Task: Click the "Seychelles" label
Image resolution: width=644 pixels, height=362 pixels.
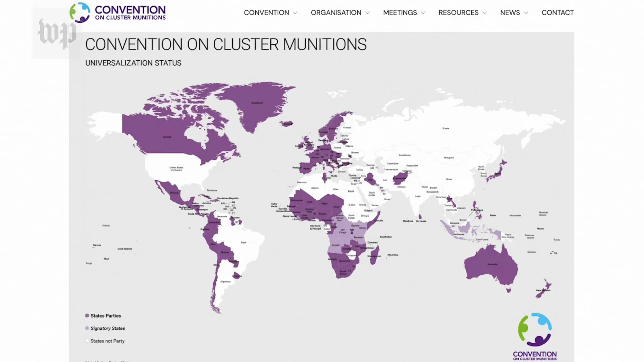Action: tap(386, 237)
